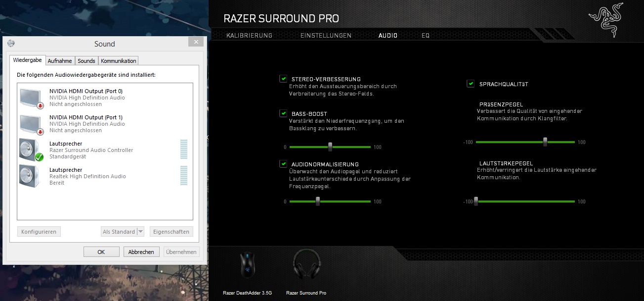The image size is (644, 301).
Task: Uncheck Audionormalisierung option
Action: click(x=283, y=164)
